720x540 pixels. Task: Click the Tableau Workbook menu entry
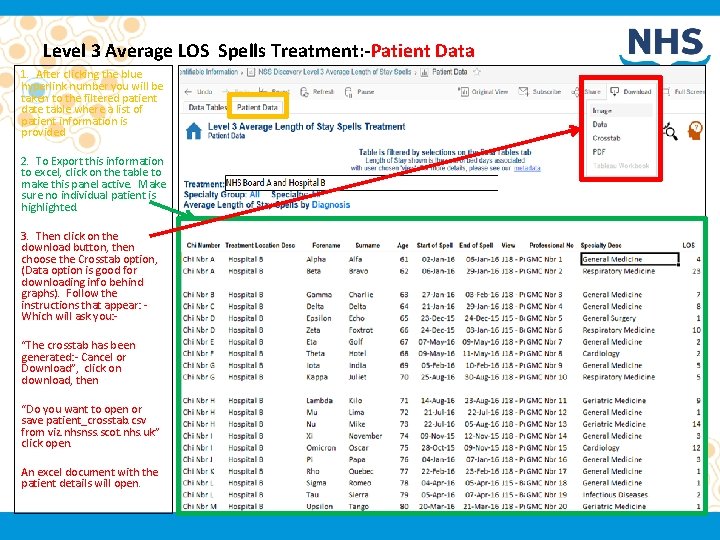(621, 166)
